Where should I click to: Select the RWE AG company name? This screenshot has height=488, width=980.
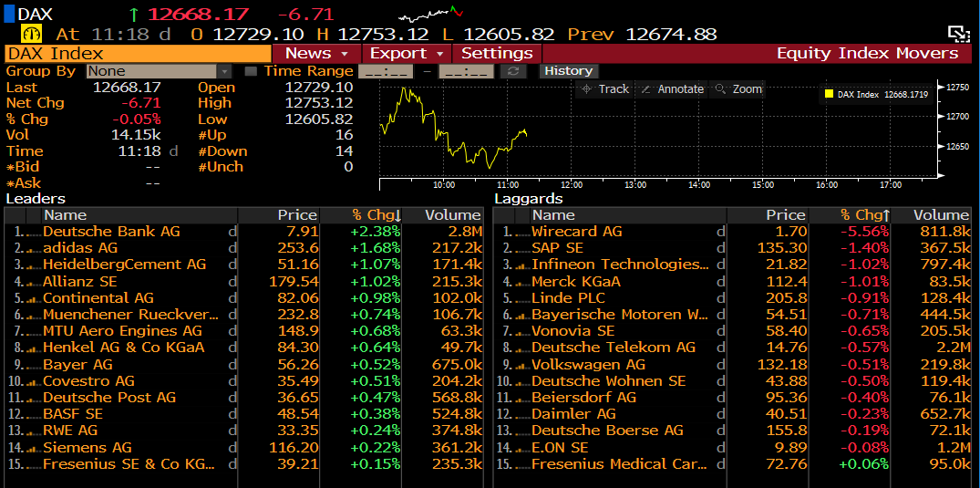[70, 431]
